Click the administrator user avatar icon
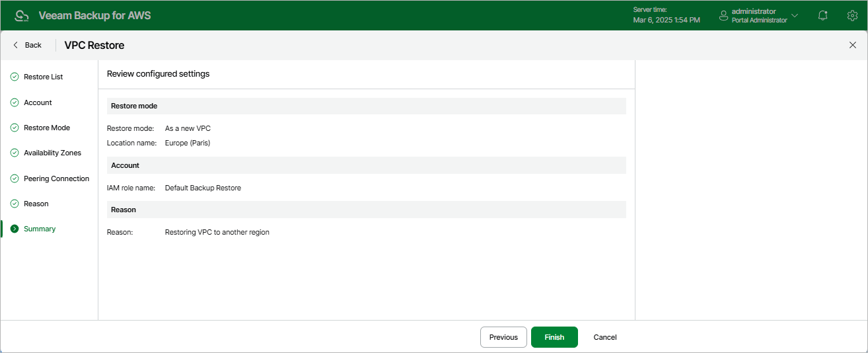Image resolution: width=868 pixels, height=353 pixels. click(723, 15)
